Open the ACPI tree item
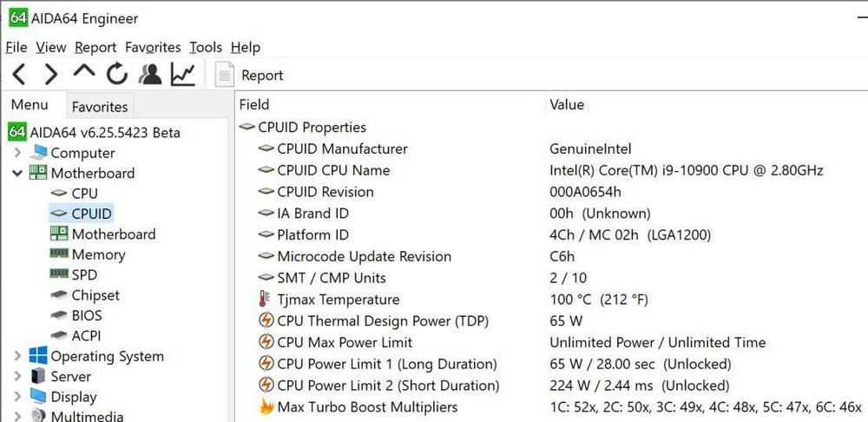868x422 pixels. 76,336
